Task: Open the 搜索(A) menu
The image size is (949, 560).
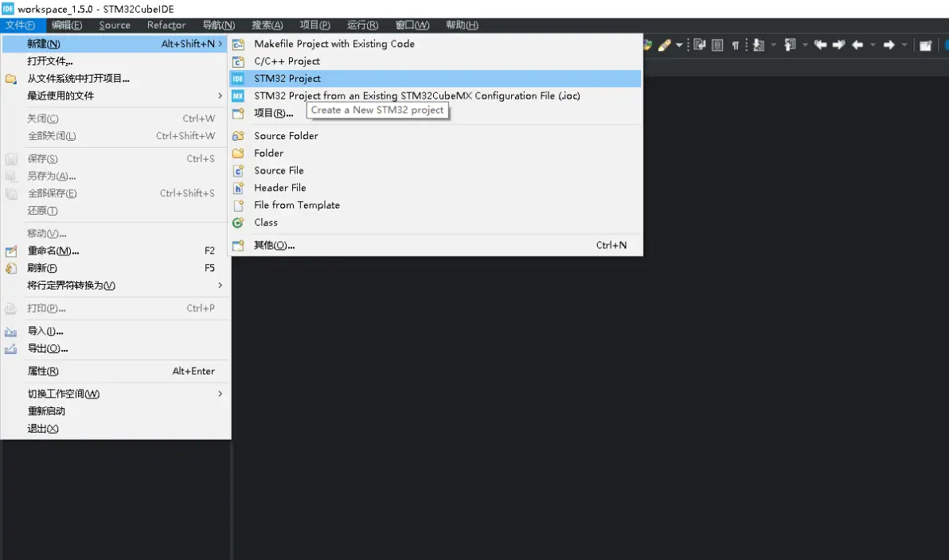Action: tap(267, 25)
